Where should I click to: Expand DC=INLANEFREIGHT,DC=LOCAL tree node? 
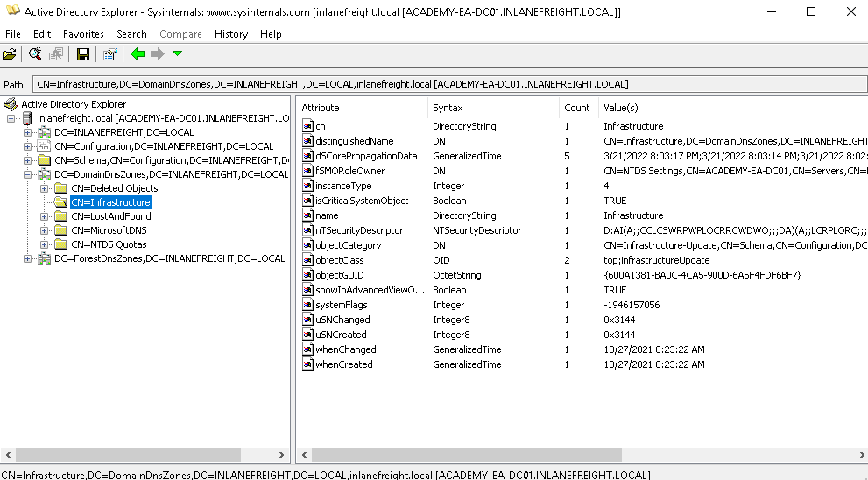pos(27,132)
